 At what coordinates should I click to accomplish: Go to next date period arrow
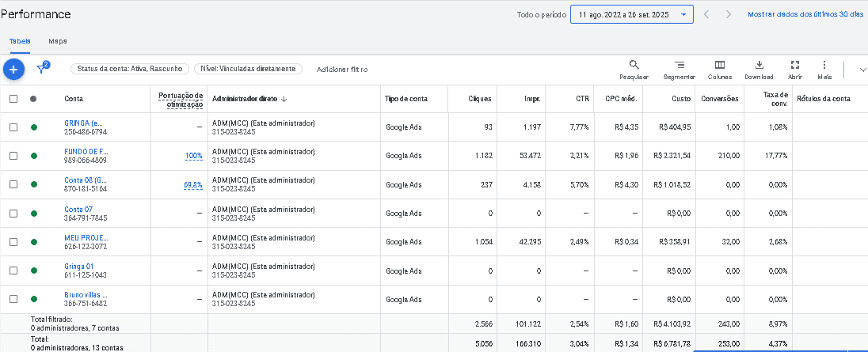coord(728,14)
